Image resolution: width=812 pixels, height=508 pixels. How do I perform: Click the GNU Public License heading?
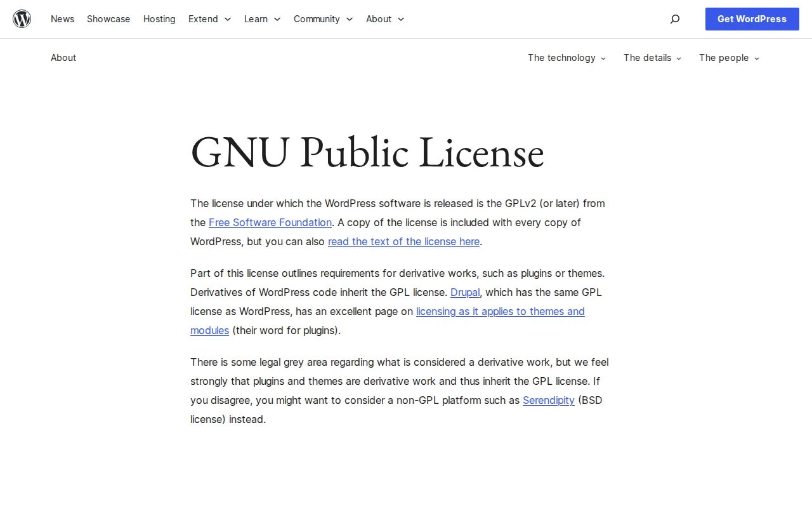[367, 152]
